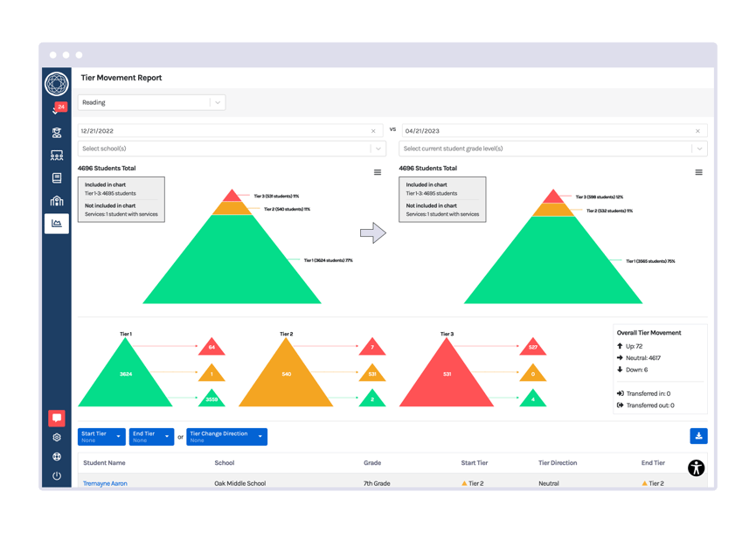Open the book icon in sidebar

[x=57, y=178]
